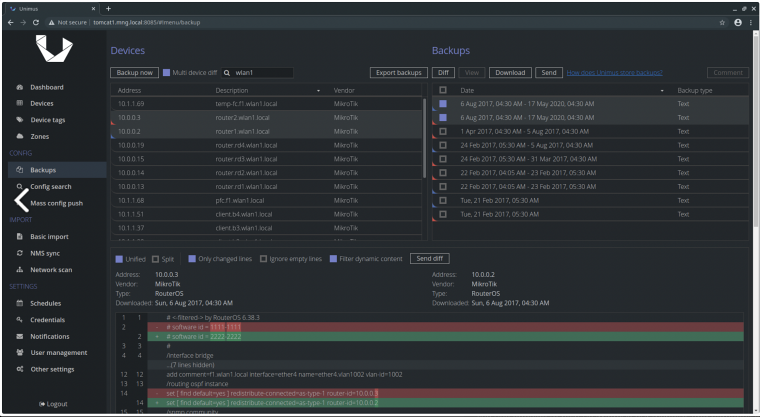Open the browser profile icon
Image resolution: width=760 pixels, height=417 pixels.
738,22
